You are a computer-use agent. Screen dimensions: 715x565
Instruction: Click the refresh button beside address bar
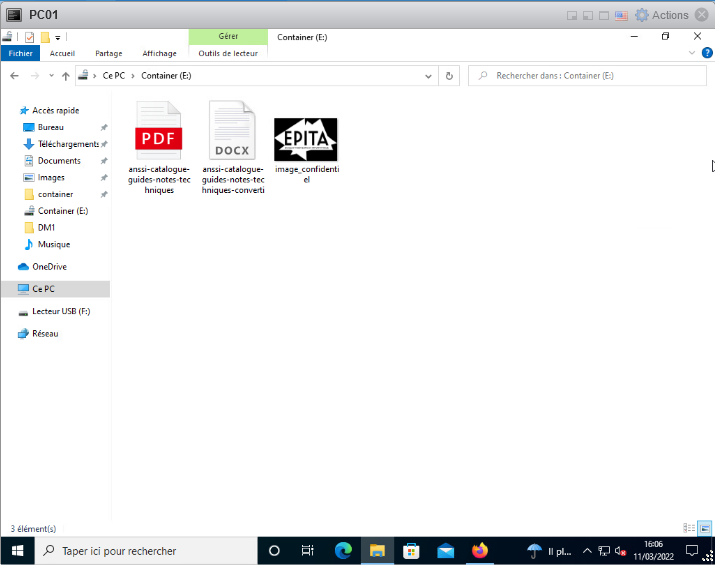pyautogui.click(x=450, y=76)
